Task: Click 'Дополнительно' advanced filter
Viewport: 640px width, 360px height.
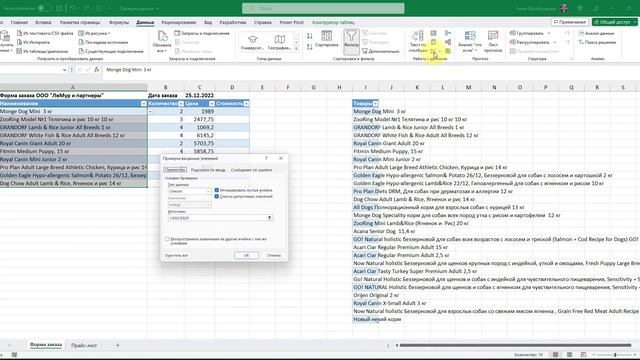Action: tap(380, 51)
